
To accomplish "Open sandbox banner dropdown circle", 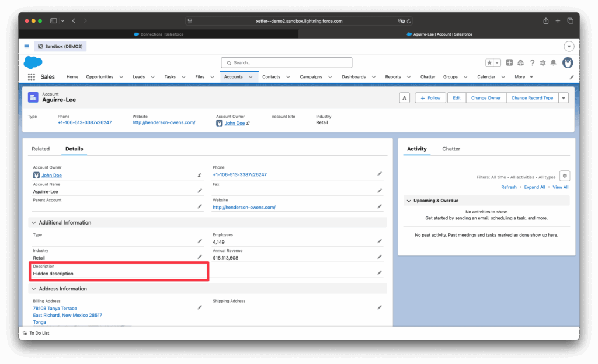I will (569, 47).
